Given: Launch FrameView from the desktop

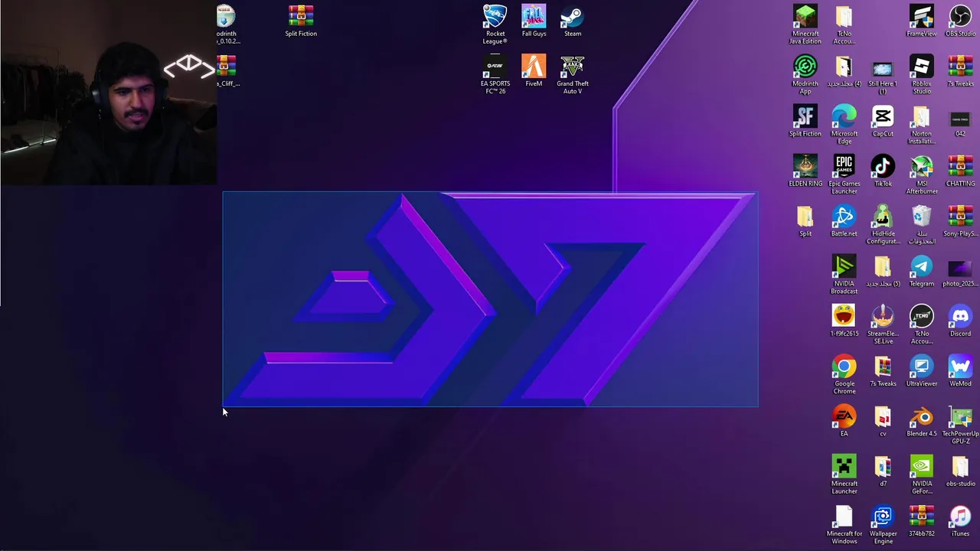Looking at the screenshot, I should 921,21.
